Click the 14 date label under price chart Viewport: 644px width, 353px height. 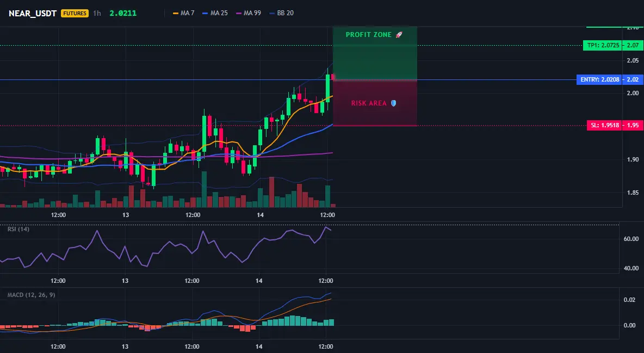pyautogui.click(x=260, y=215)
